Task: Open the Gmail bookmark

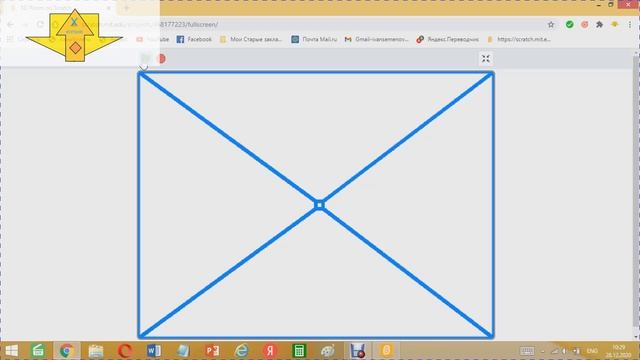Action: coord(376,39)
